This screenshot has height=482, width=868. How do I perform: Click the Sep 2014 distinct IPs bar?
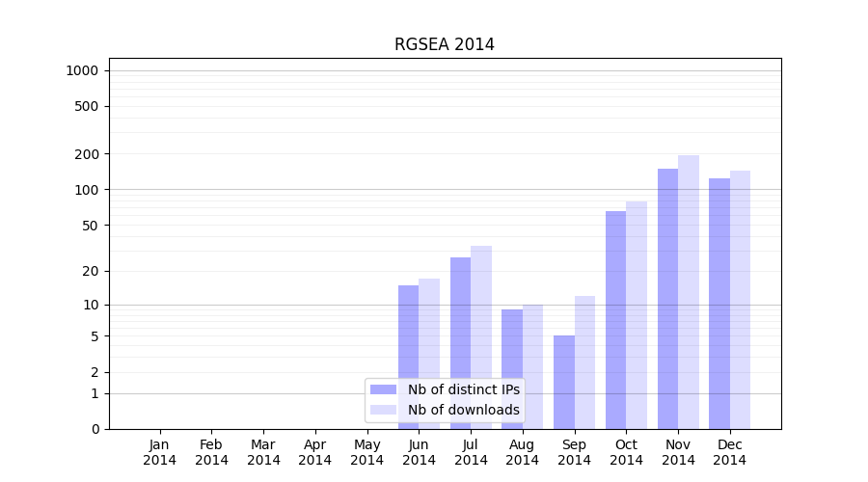click(564, 383)
